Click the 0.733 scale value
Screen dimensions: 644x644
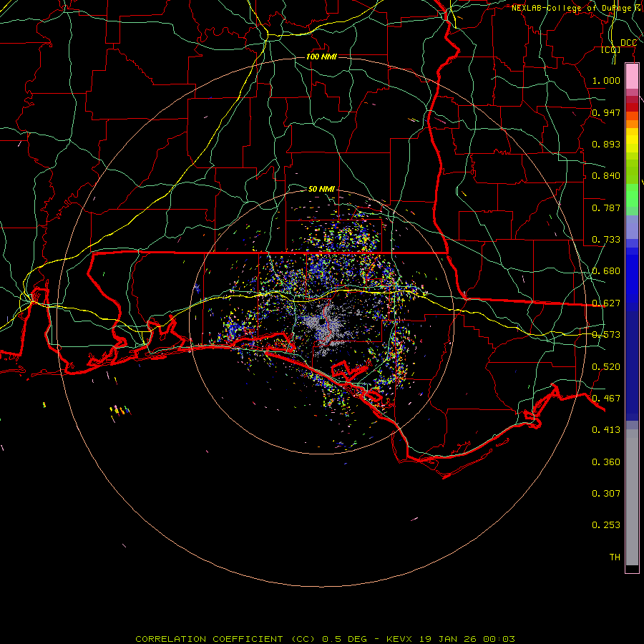pos(606,240)
